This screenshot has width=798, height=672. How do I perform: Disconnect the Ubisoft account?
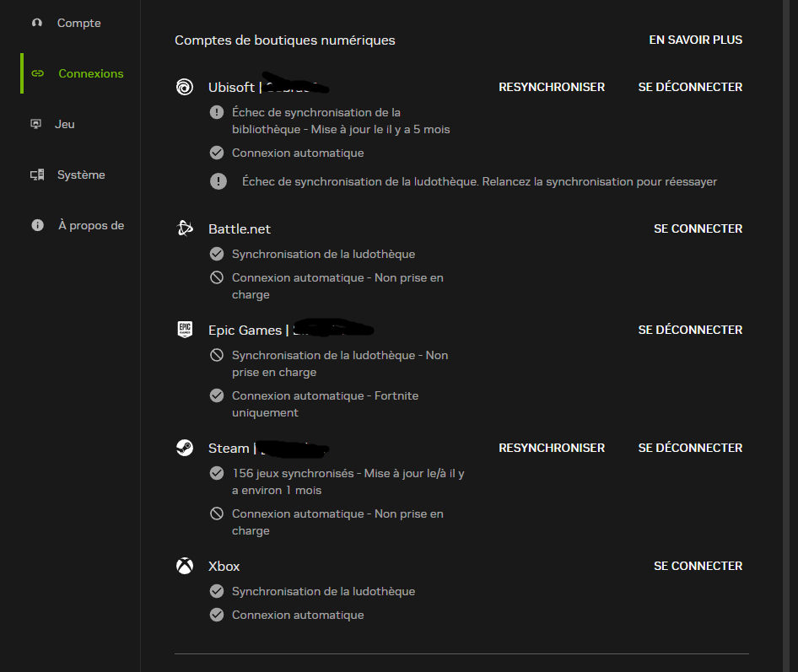tap(690, 87)
